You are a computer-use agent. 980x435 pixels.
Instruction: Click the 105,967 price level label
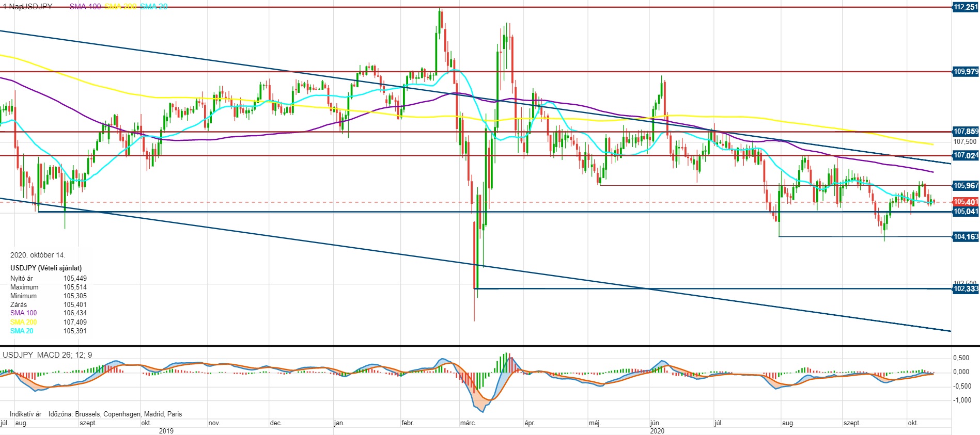pos(966,185)
